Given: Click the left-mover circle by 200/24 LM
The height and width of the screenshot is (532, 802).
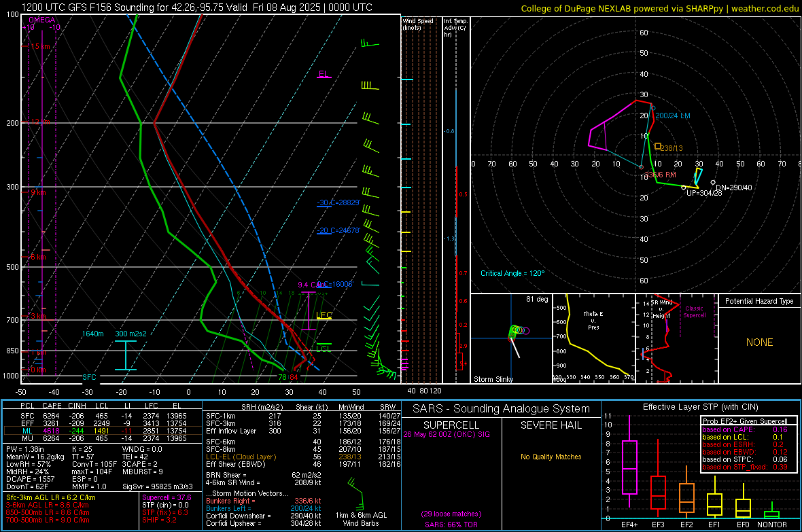Looking at the screenshot, I should [x=652, y=108].
